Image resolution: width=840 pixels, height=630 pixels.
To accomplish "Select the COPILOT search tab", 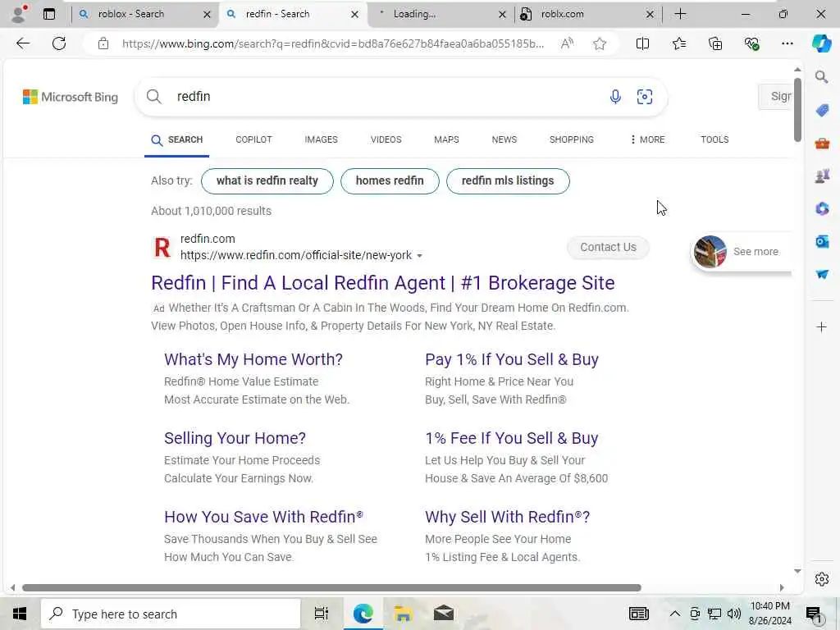I will (254, 139).
